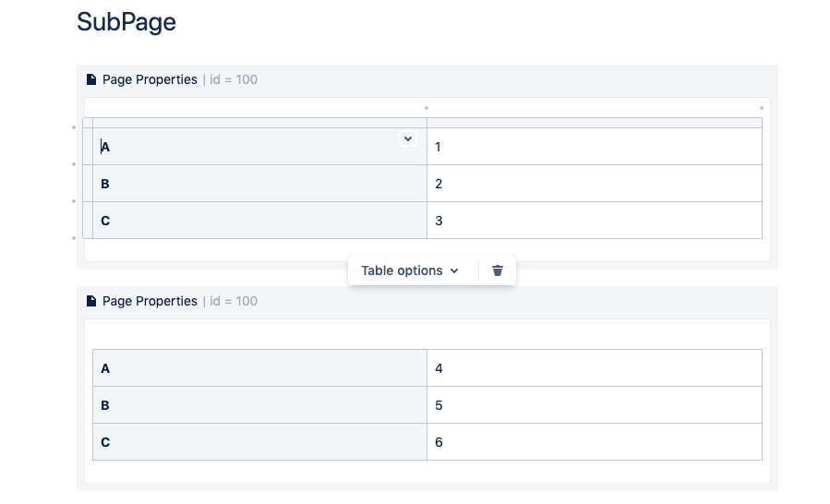Select second column using column header handle
830x504 pixels.
[595, 123]
